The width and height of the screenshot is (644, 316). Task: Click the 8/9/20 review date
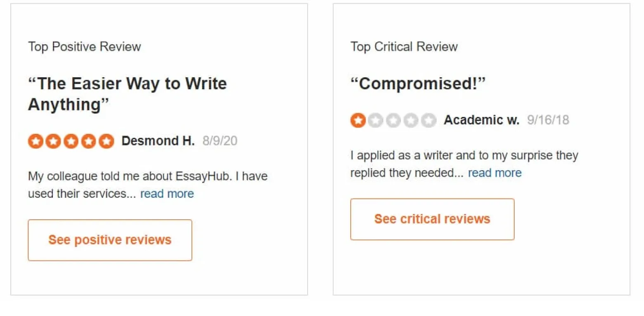coord(220,141)
